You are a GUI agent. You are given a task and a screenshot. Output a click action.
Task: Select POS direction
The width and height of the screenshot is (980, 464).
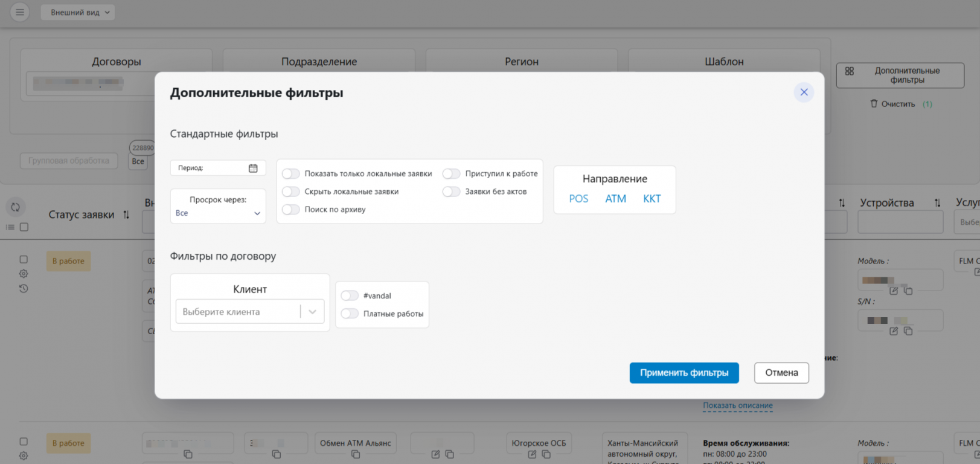578,199
